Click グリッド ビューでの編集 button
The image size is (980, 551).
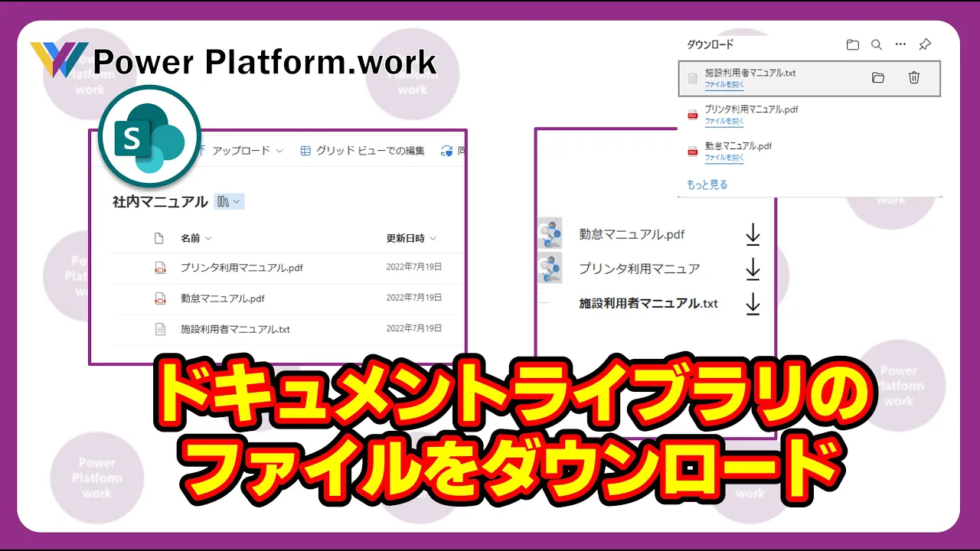[x=362, y=151]
